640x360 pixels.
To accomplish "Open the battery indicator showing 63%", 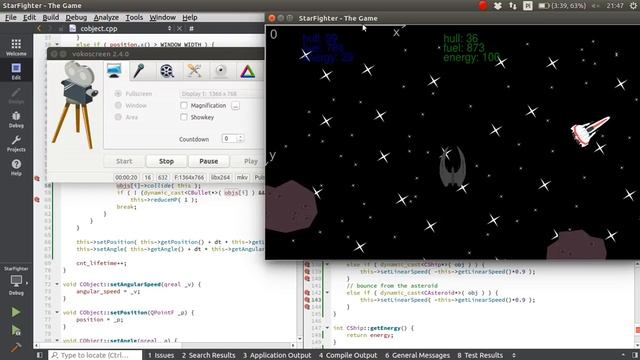I will 562,5.
